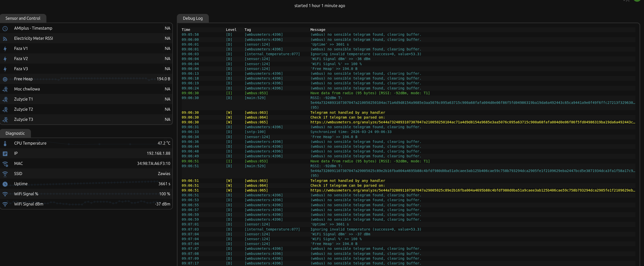Click the WiFi icon beside SSID

tap(5, 174)
